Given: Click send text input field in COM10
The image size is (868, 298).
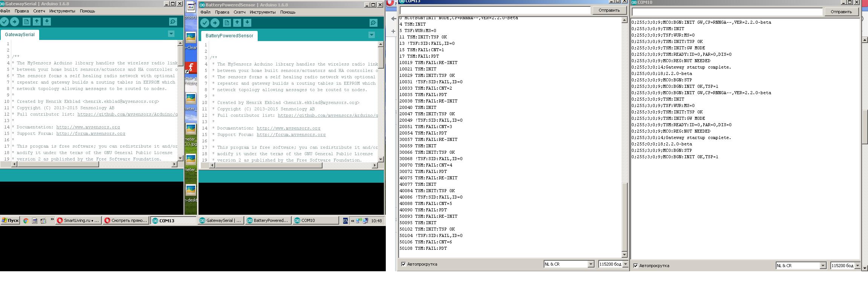Looking at the screenshot, I should pos(727,12).
